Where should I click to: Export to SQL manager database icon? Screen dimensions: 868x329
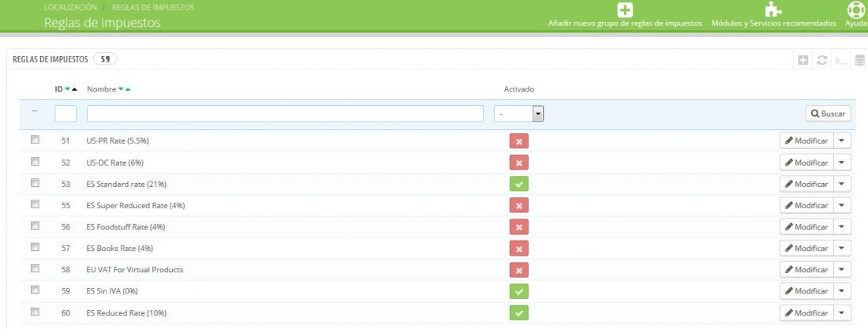tap(859, 60)
